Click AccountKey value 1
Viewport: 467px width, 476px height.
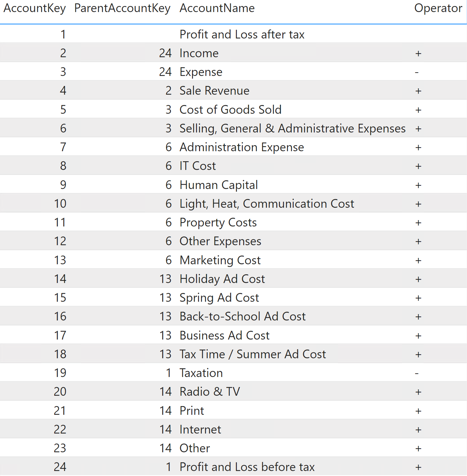coord(63,34)
